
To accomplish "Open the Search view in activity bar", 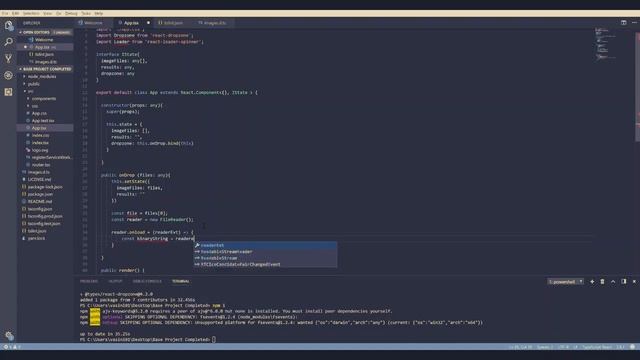I will coord(9,42).
